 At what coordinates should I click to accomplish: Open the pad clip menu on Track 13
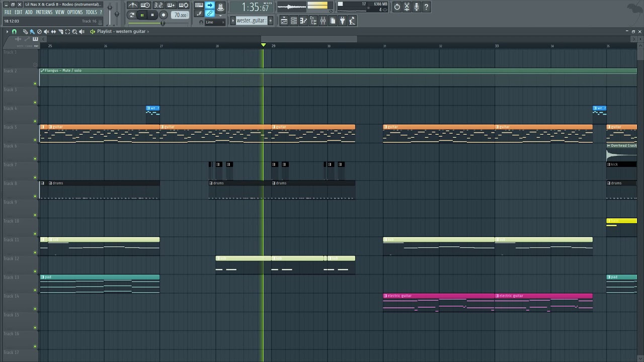pyautogui.click(x=43, y=277)
